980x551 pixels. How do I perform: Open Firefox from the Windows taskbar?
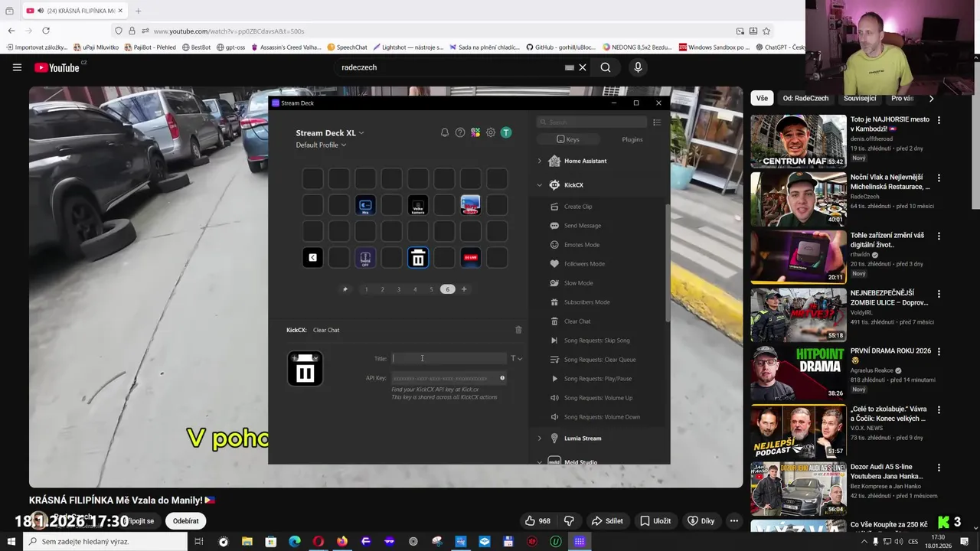click(x=342, y=542)
